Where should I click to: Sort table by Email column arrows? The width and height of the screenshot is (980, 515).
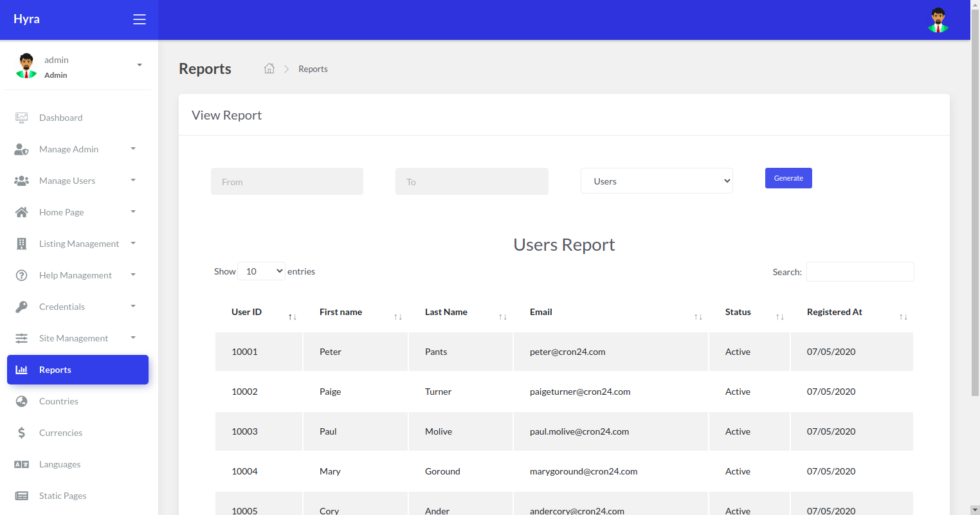click(x=698, y=317)
